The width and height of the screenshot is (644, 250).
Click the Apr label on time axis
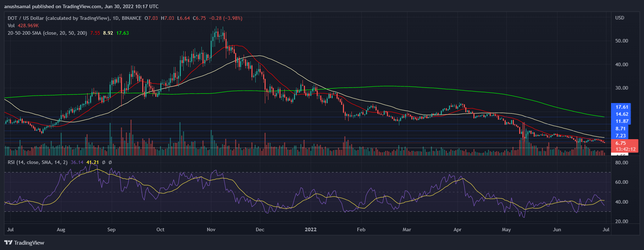[457, 229]
